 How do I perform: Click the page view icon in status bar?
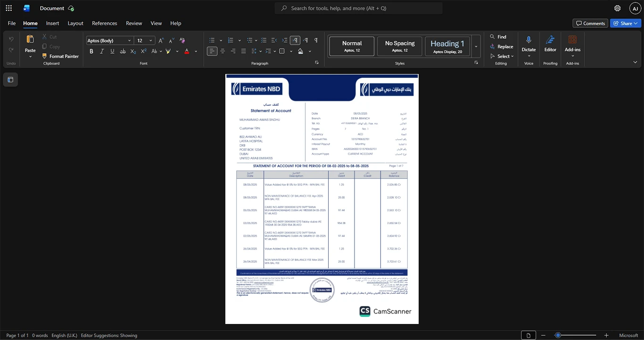[x=528, y=335]
